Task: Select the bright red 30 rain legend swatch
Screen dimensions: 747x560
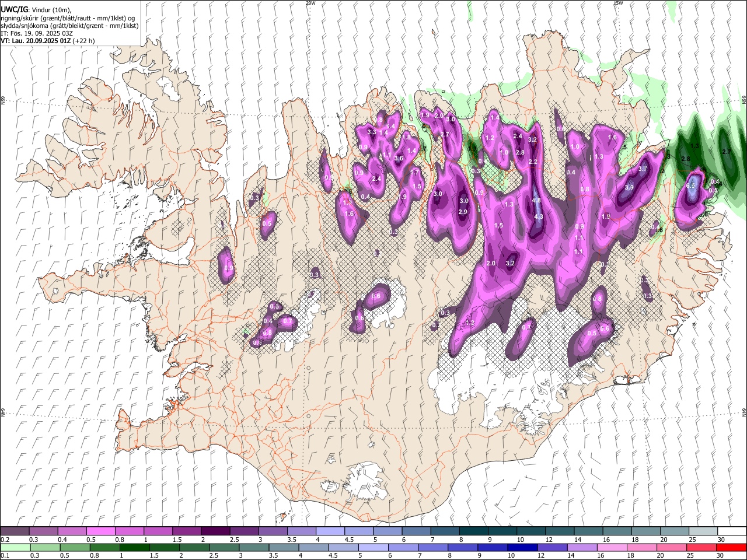Action: (732, 548)
